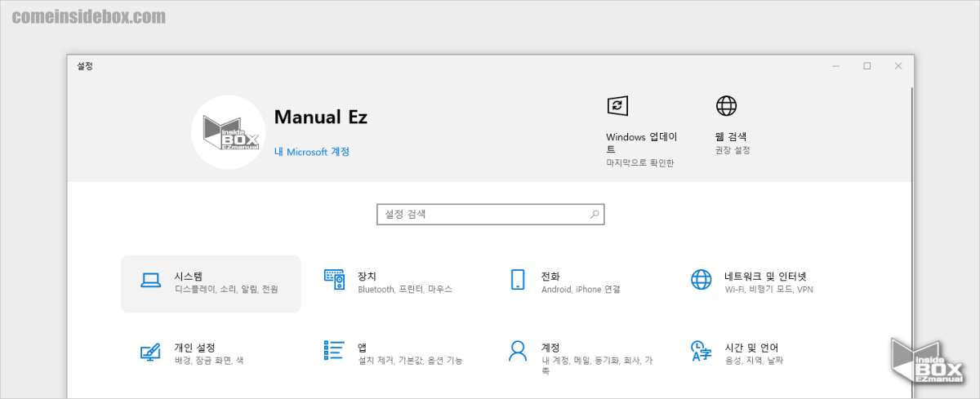Open the 장치 keyboard and speaker icon

click(335, 280)
